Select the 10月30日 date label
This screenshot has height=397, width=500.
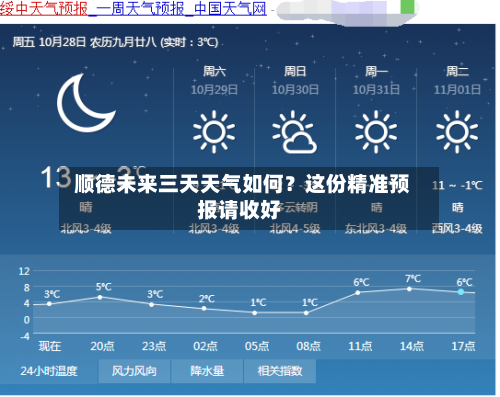[295, 90]
